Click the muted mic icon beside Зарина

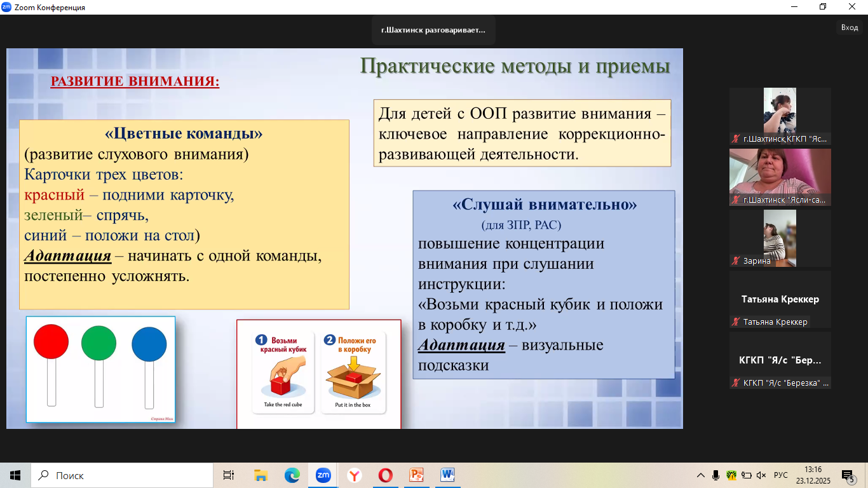[x=736, y=261]
